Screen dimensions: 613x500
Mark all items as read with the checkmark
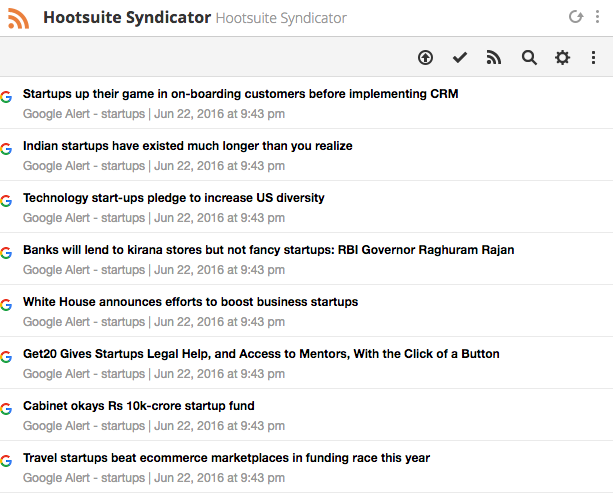click(460, 58)
